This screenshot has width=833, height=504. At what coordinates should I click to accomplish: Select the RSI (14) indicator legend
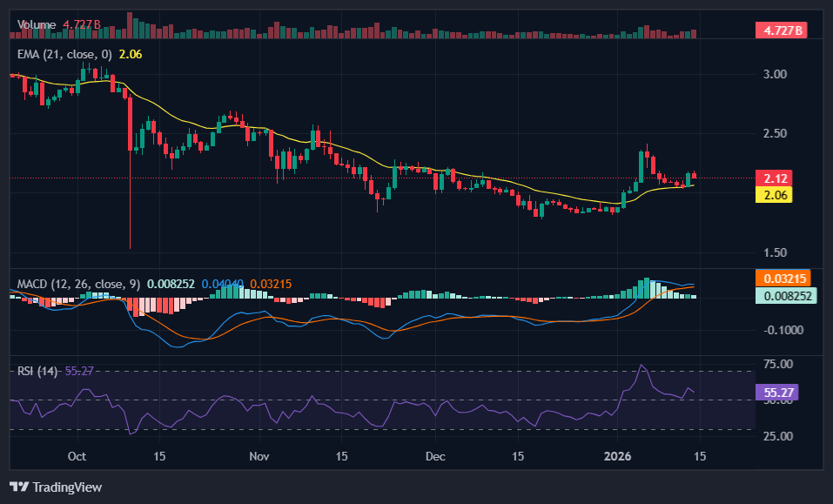coord(38,371)
